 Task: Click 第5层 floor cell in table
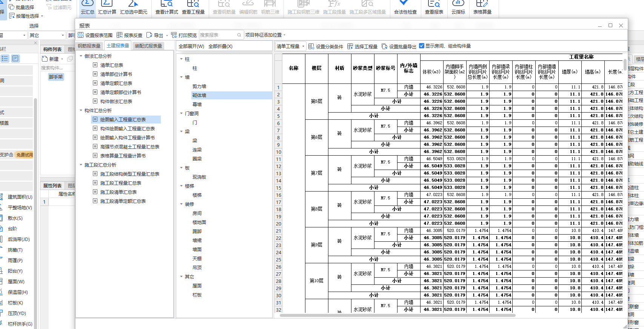[316, 101]
